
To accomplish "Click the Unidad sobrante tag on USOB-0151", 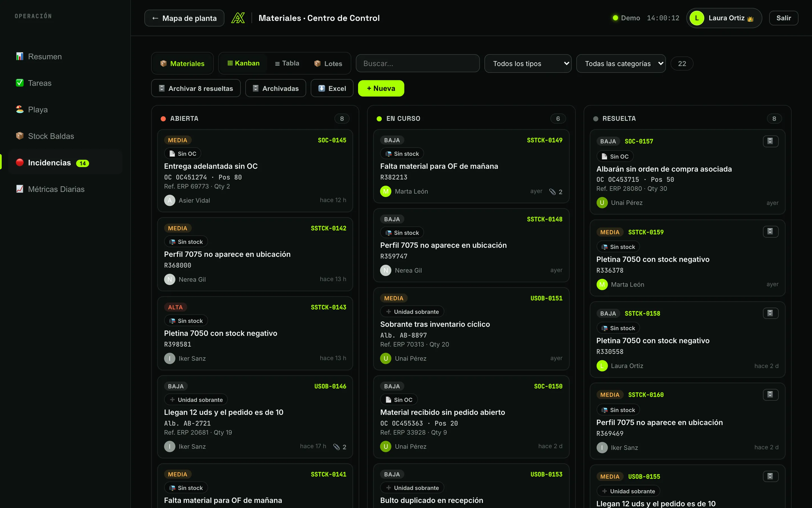I will coord(412,312).
